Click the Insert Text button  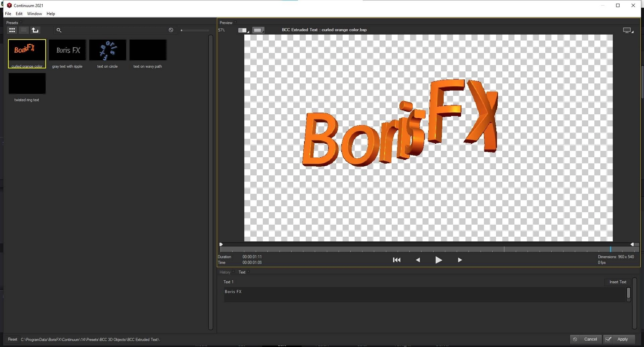[618, 282]
